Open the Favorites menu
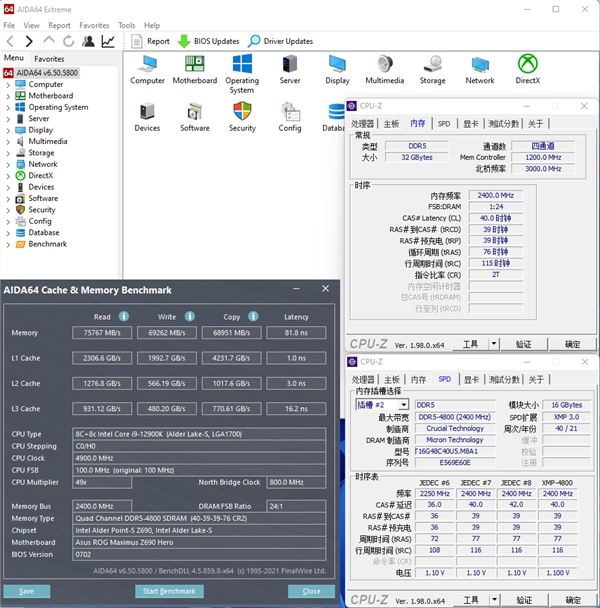The width and height of the screenshot is (600, 608). 94,25
